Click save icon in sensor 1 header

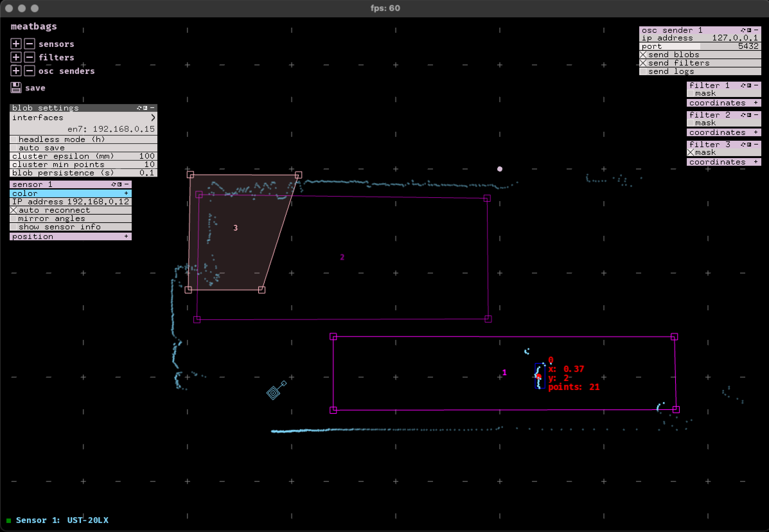[x=119, y=184]
